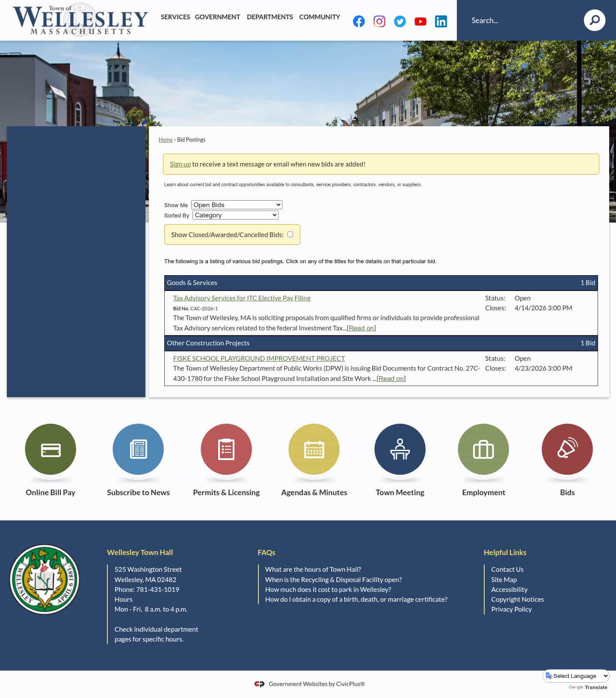
Task: Open the YouTube social icon
Action: 420,21
